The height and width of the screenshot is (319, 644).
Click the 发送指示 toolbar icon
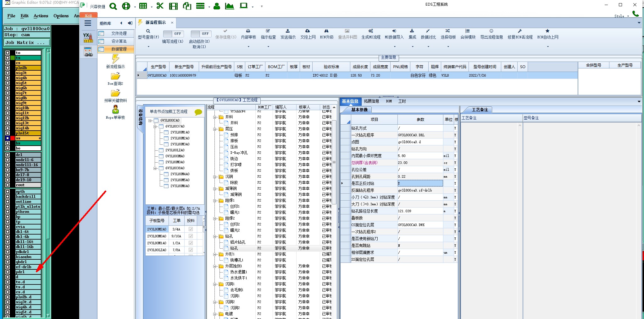tap(288, 31)
